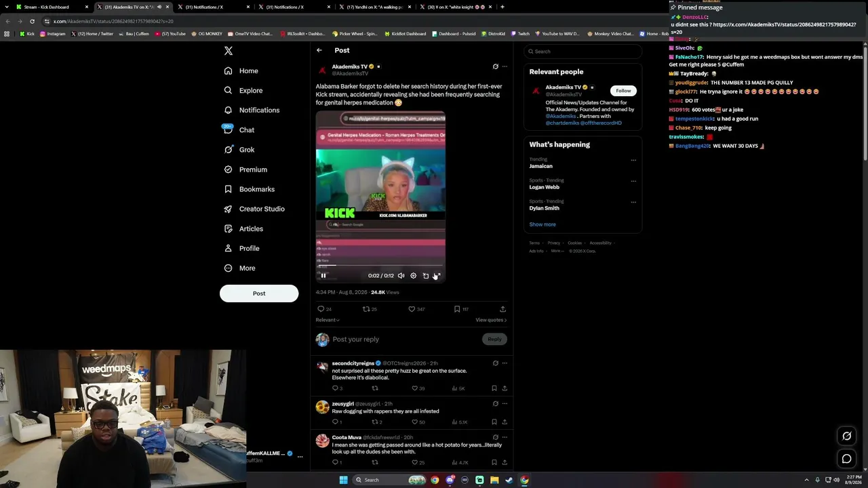The height and width of the screenshot is (488, 868).
Task: Seek on the video progress bar
Action: tap(380, 266)
